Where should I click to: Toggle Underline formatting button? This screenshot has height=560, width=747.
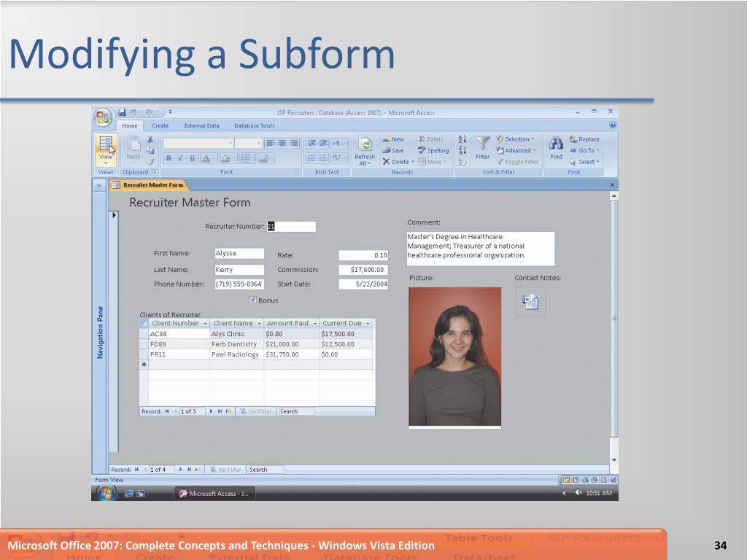tap(193, 158)
